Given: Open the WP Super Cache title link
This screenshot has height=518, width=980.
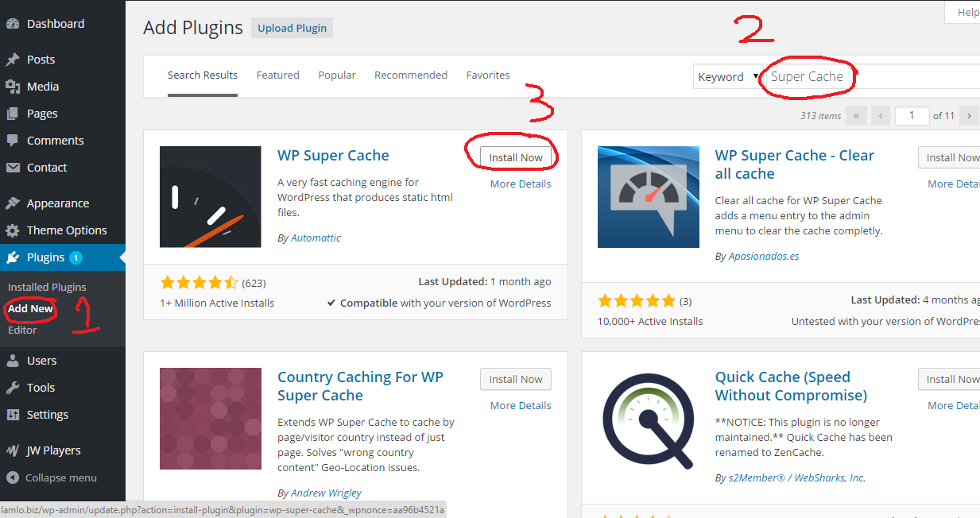Looking at the screenshot, I should [333, 156].
